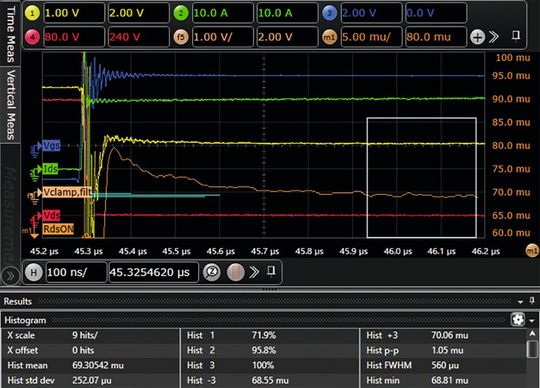
Task: Click the histogram results scrollbar thumb
Action: 532,350
